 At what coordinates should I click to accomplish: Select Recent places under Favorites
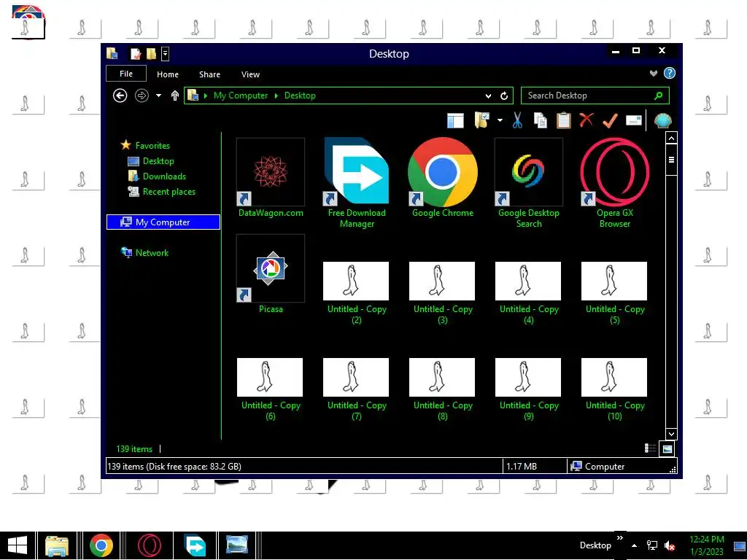[x=169, y=192]
